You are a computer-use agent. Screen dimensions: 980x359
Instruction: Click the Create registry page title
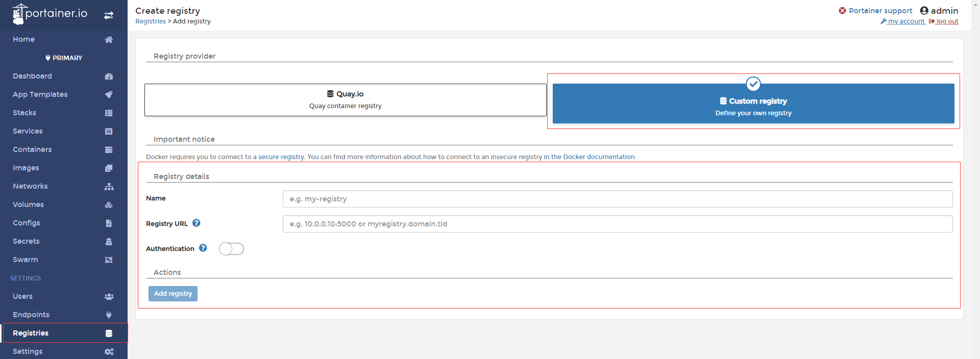168,11
